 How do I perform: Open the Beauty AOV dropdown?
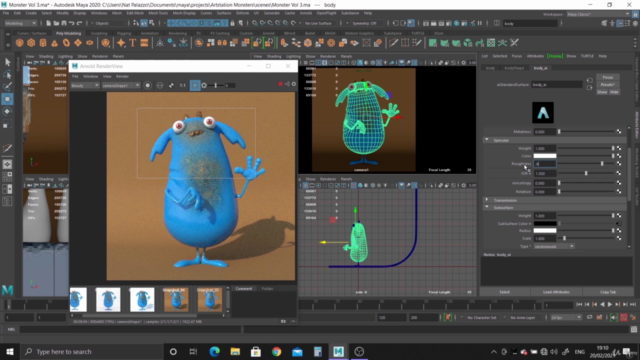85,85
